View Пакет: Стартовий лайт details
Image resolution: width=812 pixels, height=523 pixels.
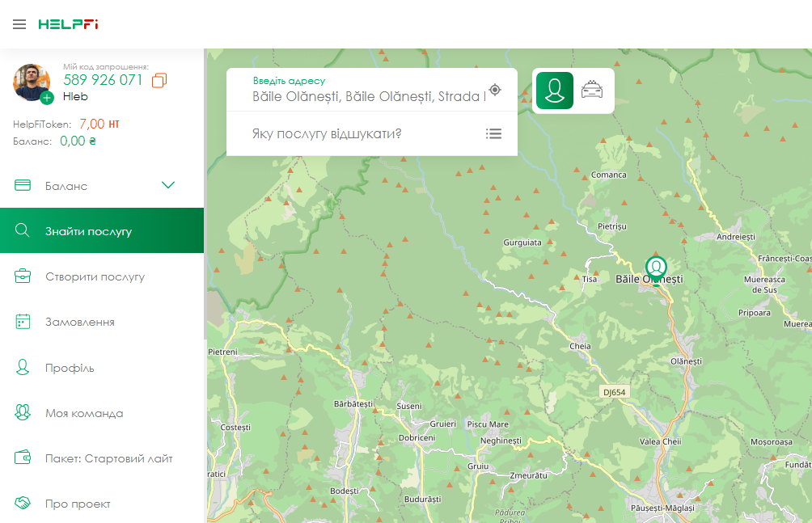pos(108,458)
